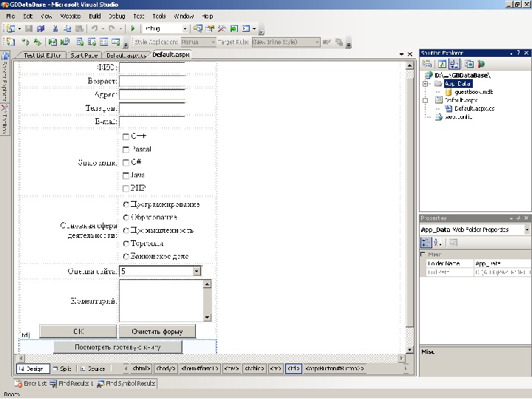Select the Образование radio button
Image resolution: width=532 pixels, height=399 pixels.
tap(126, 217)
